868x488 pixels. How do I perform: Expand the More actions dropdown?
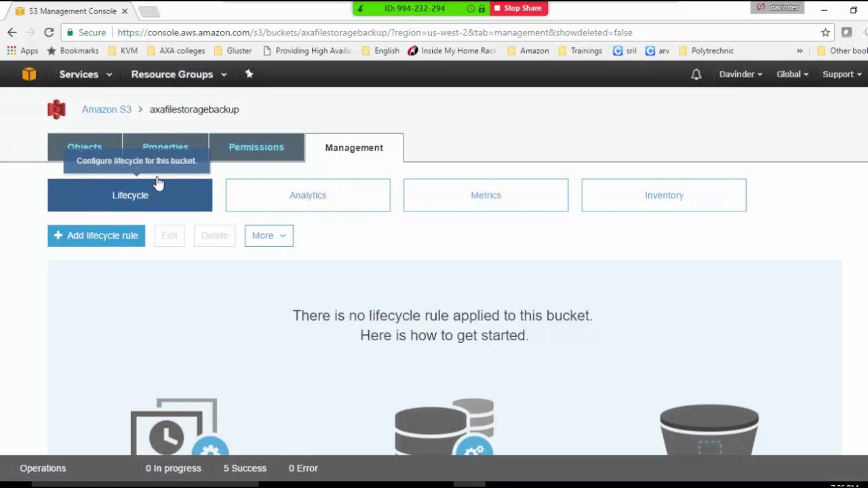click(x=269, y=235)
